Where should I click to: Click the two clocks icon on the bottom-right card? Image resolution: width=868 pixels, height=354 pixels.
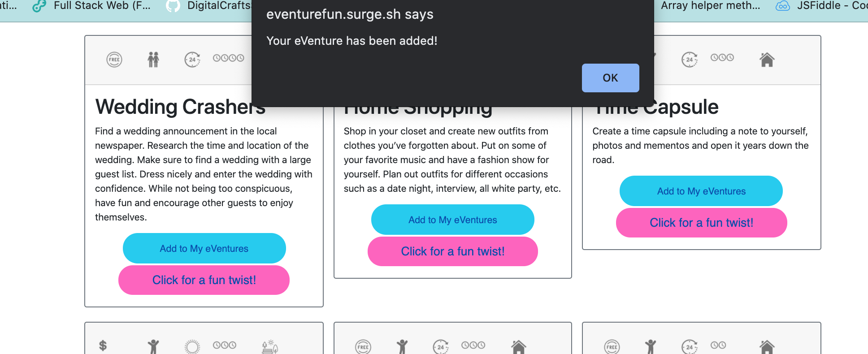click(x=718, y=345)
